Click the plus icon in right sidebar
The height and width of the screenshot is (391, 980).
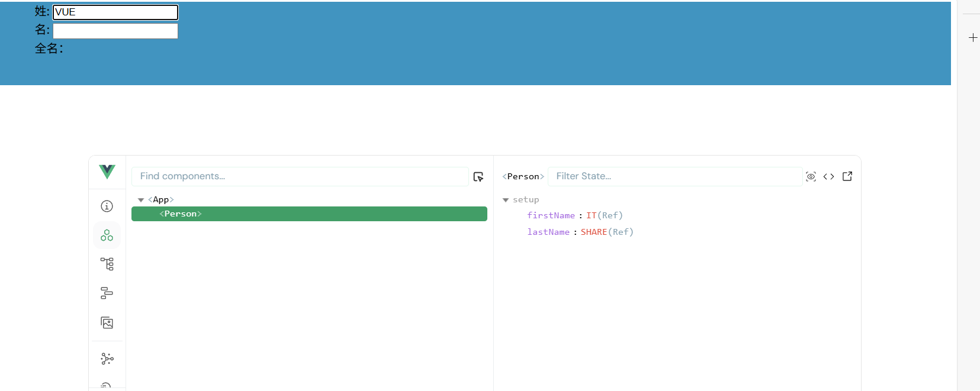(973, 38)
